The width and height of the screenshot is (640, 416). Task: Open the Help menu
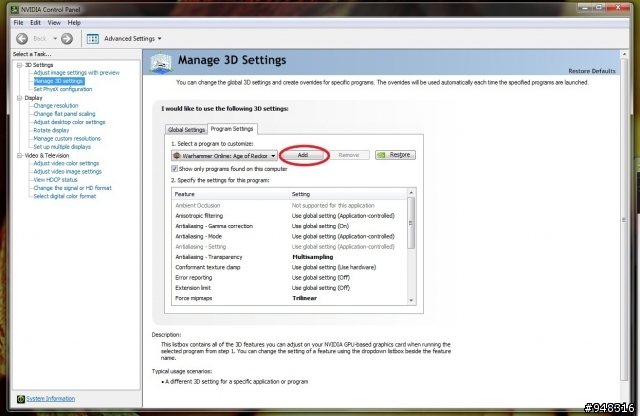tap(74, 23)
